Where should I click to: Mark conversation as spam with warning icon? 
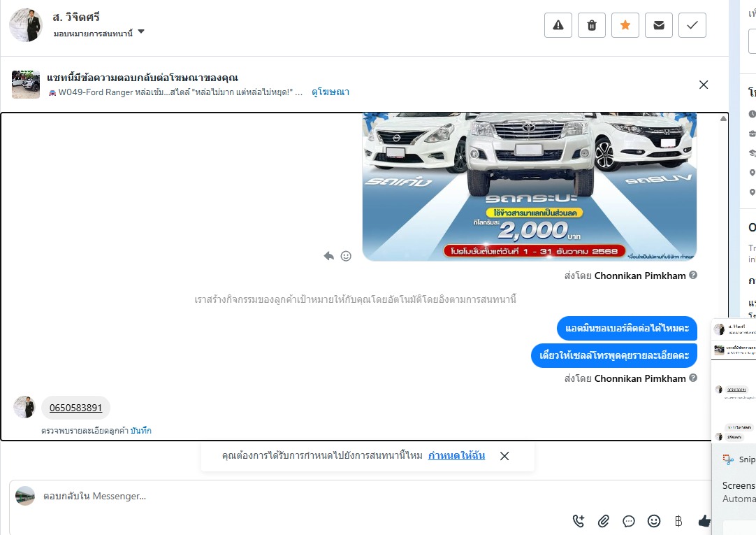[x=558, y=25]
